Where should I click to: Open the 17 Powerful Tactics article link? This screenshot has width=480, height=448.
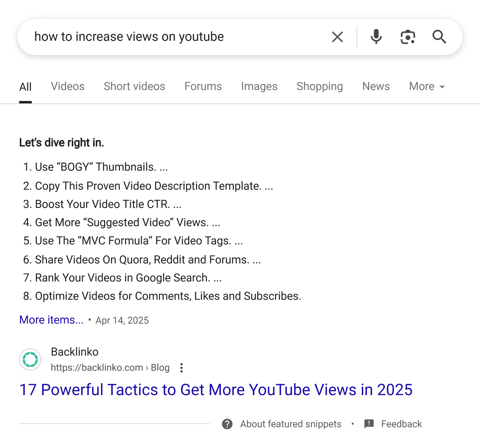pos(216,389)
